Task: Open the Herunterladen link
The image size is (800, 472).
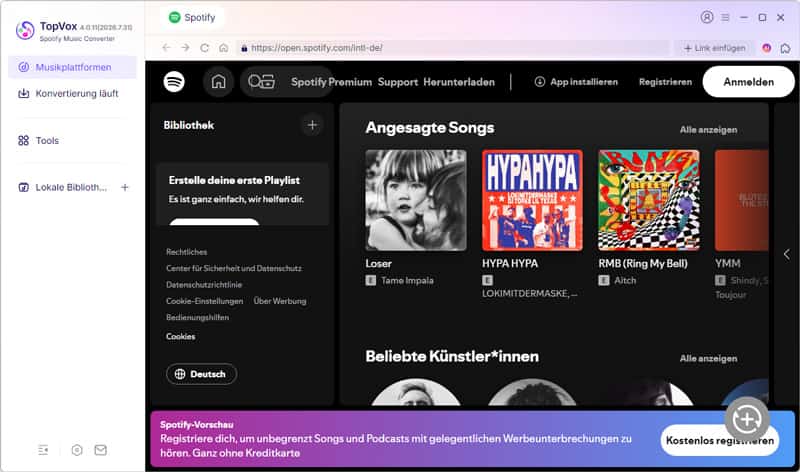Action: pyautogui.click(x=459, y=82)
